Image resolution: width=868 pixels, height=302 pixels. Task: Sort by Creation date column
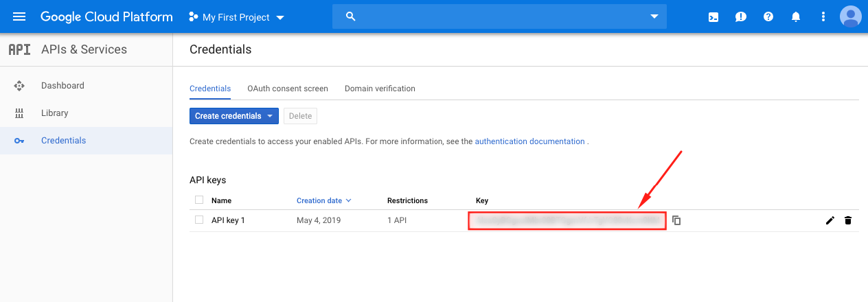(x=324, y=200)
